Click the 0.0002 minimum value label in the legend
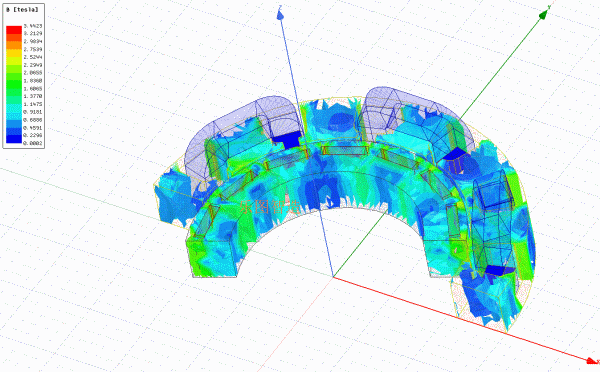This screenshot has width=600, height=372. pyautogui.click(x=33, y=143)
